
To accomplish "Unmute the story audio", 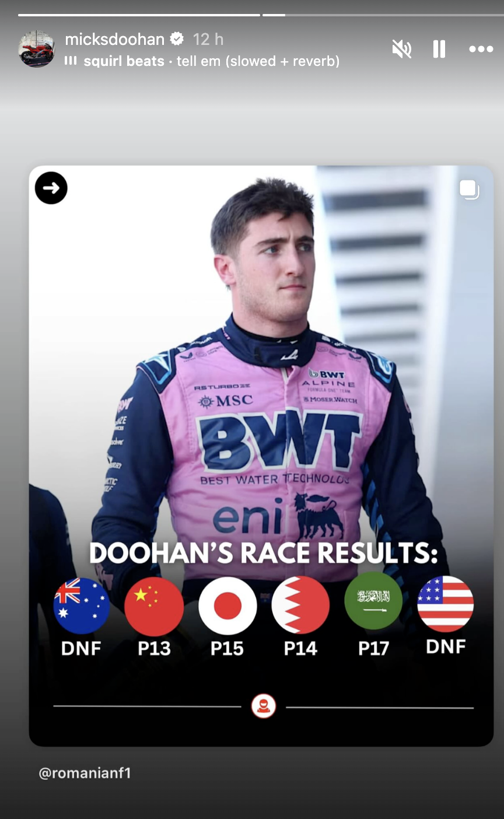I will 402,50.
